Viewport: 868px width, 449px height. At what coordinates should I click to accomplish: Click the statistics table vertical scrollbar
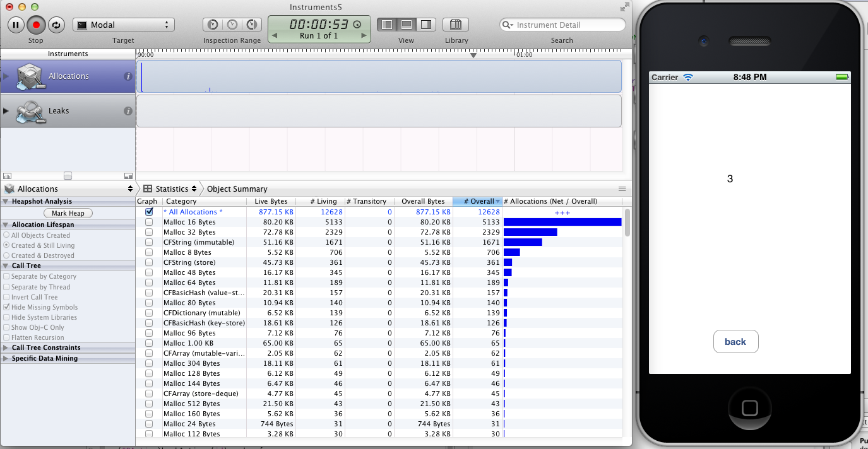click(x=627, y=222)
